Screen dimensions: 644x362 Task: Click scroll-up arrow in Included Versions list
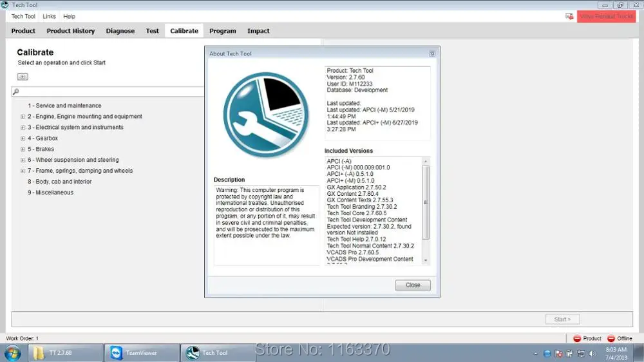[x=426, y=162]
